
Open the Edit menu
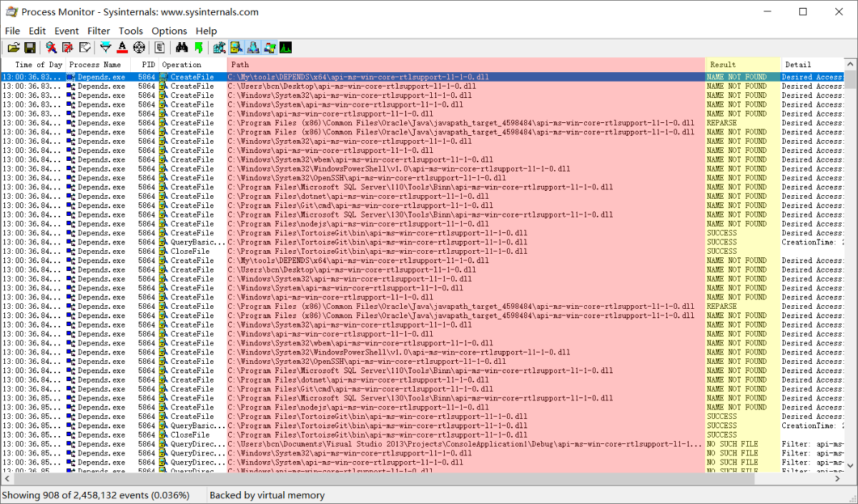(37, 31)
